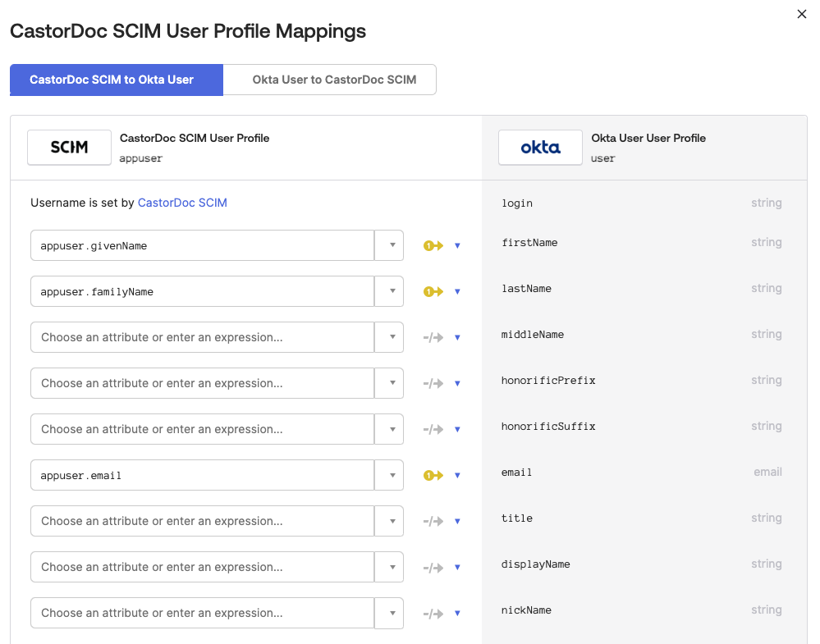Close the User Profile Mappings dialog

[x=802, y=14]
